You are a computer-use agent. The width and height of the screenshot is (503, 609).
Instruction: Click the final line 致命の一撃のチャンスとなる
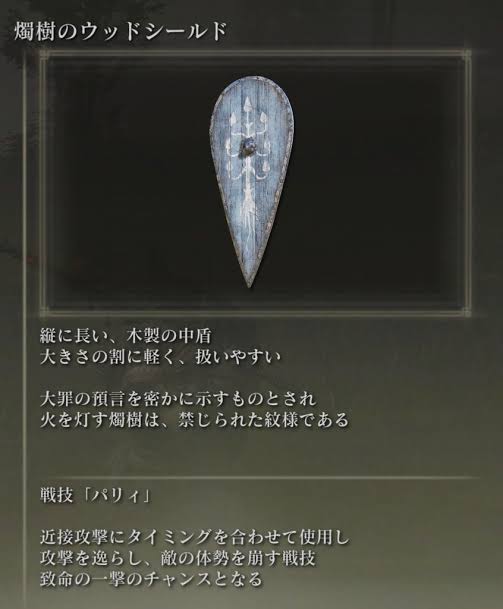coord(151,579)
